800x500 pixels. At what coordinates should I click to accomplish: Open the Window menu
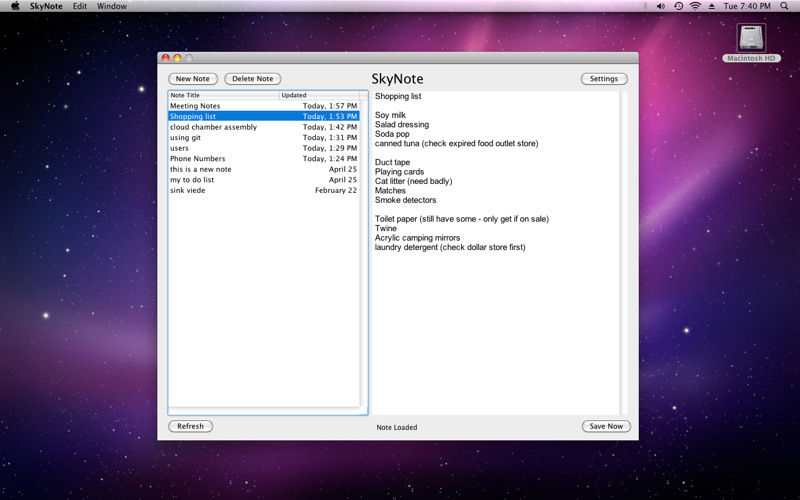pos(112,6)
